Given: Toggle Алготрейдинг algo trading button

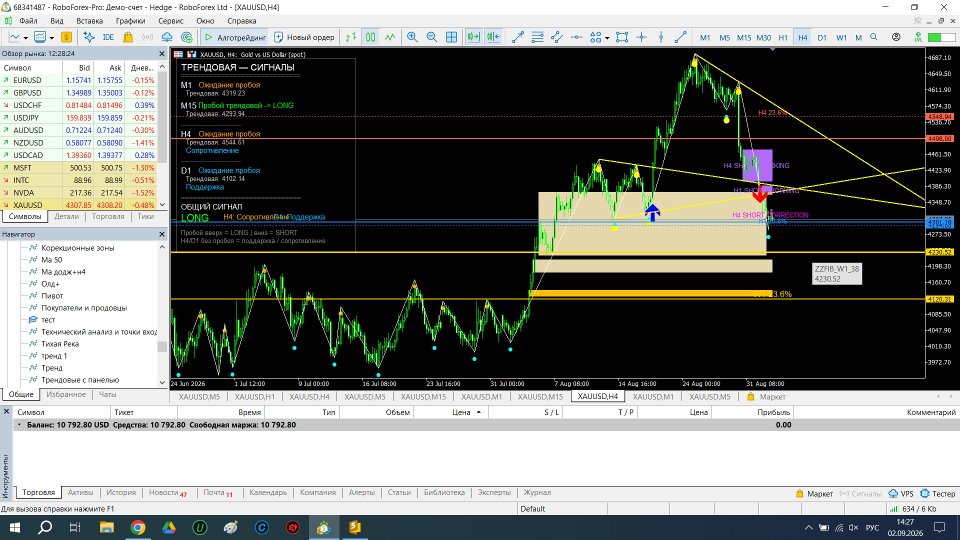Looking at the screenshot, I should [x=235, y=37].
